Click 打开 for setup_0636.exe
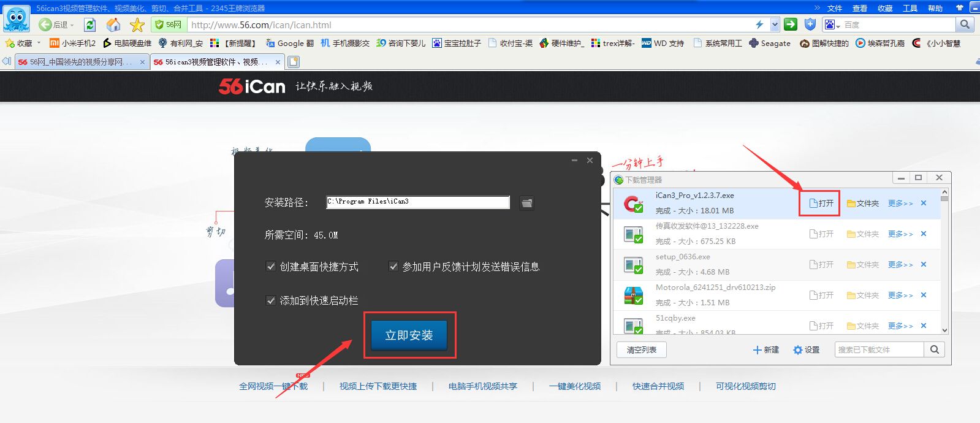Screen dimensions: 980x423 click(x=822, y=264)
